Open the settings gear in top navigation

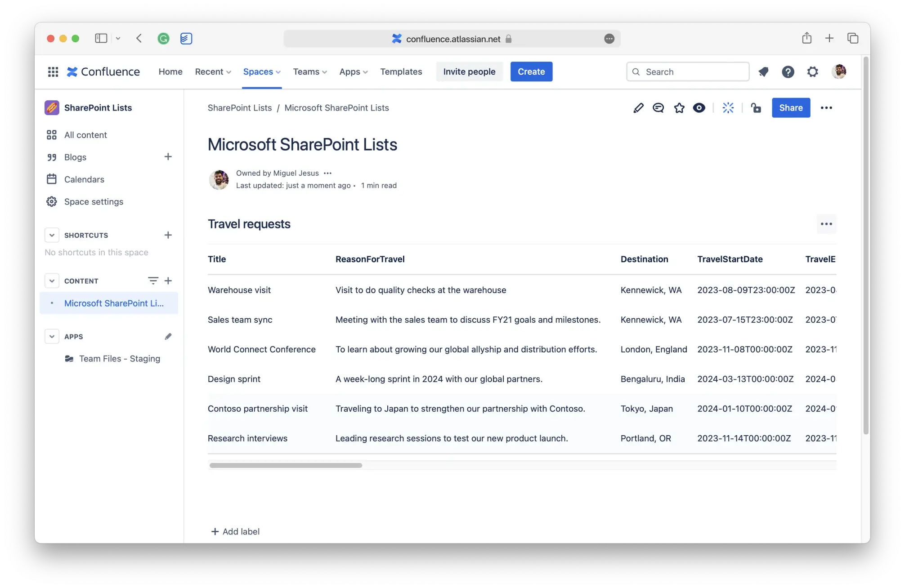tap(812, 72)
